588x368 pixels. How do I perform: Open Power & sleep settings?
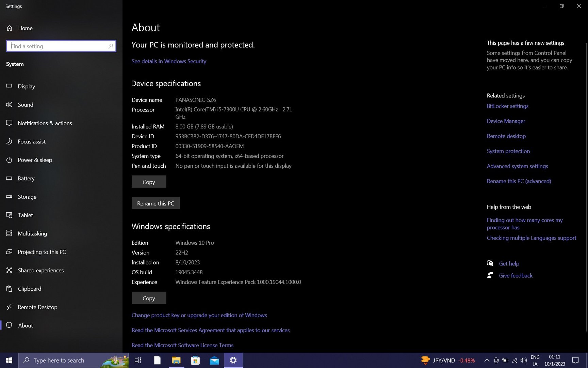(x=35, y=160)
